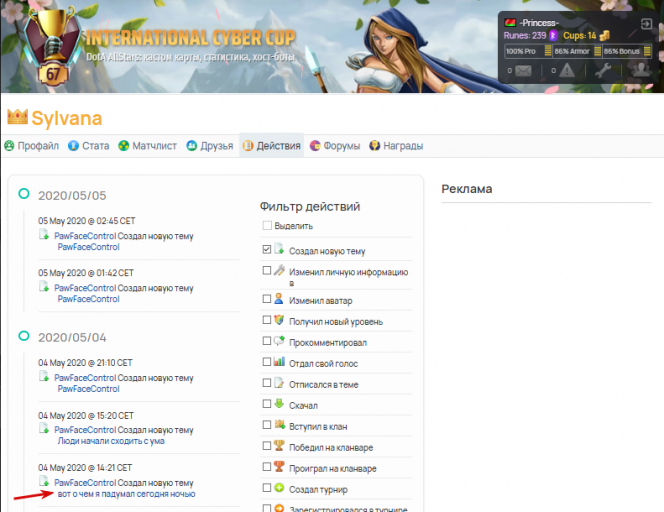This screenshot has height=512, width=664.
Task: Click the document icon on 14:21 CET entry
Action: (44, 481)
